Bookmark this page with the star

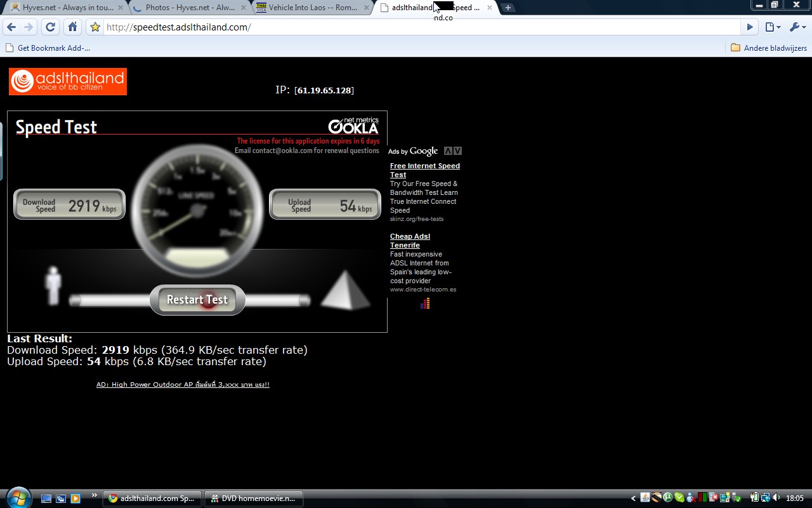(x=95, y=27)
